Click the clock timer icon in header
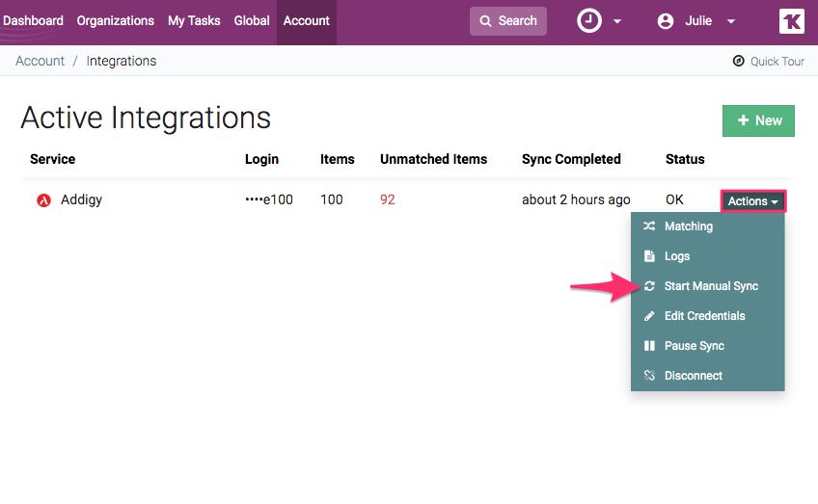This screenshot has height=504, width=818. [589, 21]
